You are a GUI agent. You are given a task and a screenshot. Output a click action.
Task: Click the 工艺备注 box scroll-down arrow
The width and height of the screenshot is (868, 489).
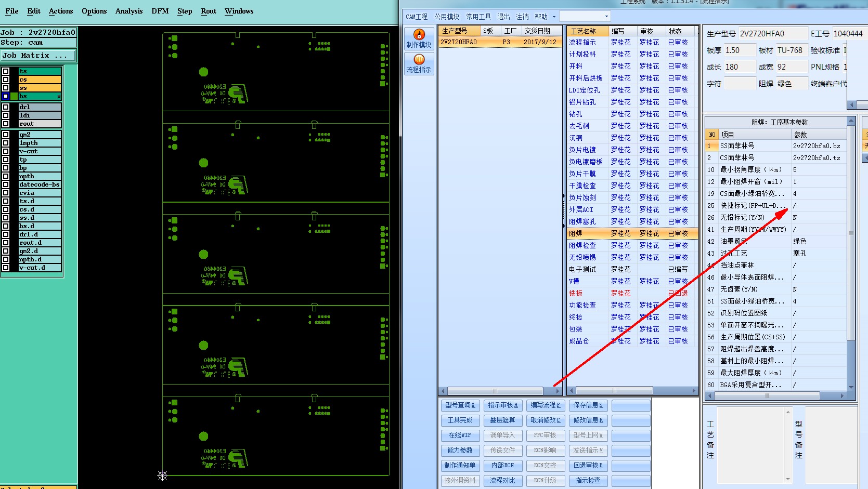coord(788,479)
